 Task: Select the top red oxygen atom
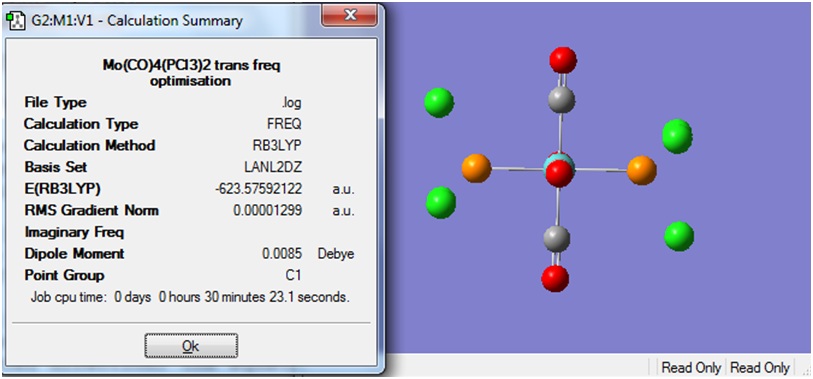point(563,60)
